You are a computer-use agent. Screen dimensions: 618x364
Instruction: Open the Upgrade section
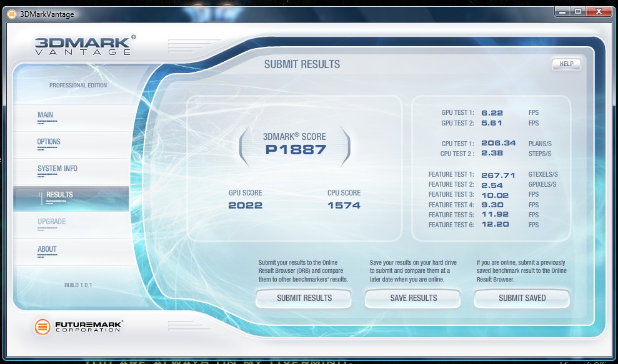pos(71,224)
